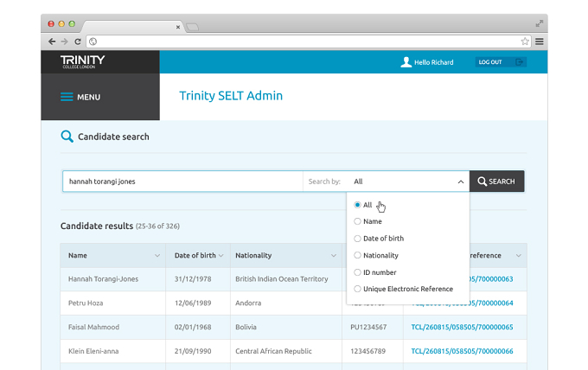The width and height of the screenshot is (588, 370).
Task: Reload the page with refresh icon
Action: [78, 41]
